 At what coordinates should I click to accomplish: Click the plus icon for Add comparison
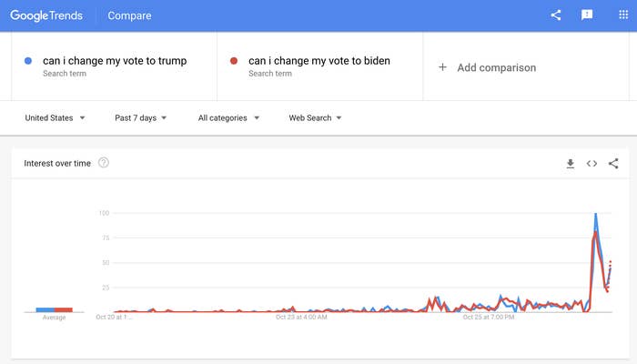[443, 67]
